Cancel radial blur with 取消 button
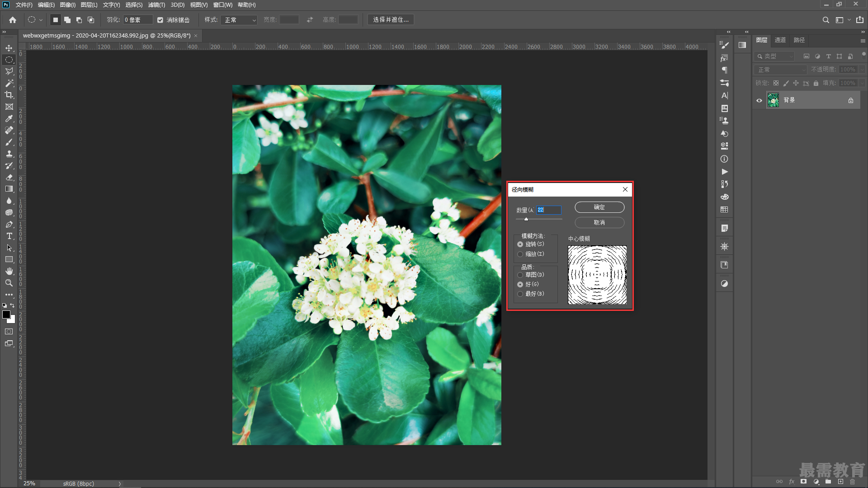 [599, 222]
